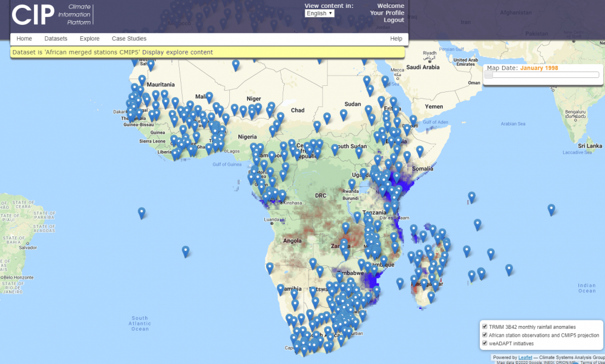Click the 'Welcome' text in the header
This screenshot has width=605, height=364.
click(x=390, y=6)
